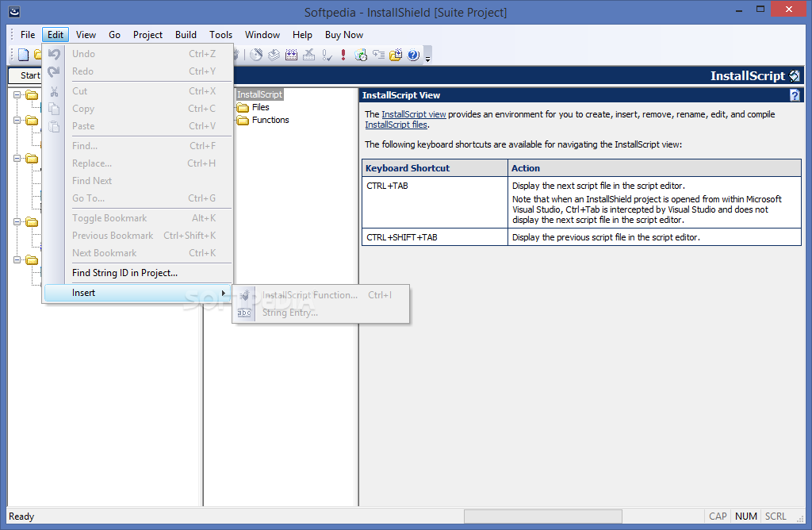
Task: Click the CTRL+TAB table cell
Action: pyautogui.click(x=435, y=202)
